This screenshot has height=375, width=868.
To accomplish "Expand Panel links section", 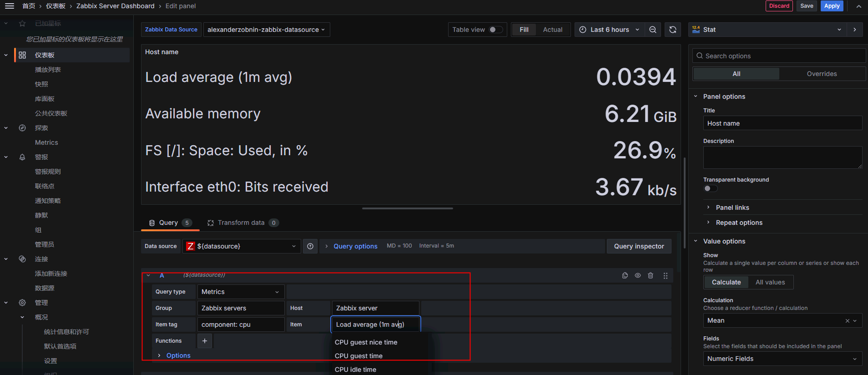I will 732,208.
